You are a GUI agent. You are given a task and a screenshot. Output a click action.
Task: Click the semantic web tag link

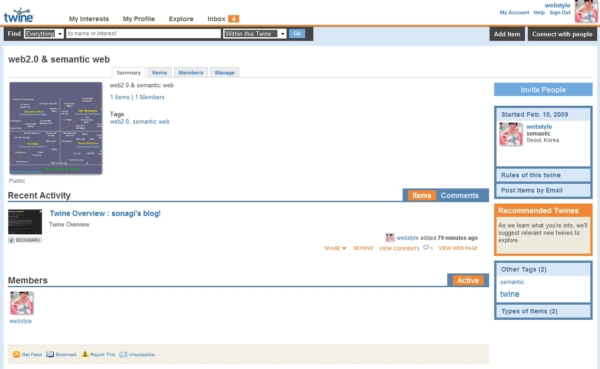coord(151,122)
